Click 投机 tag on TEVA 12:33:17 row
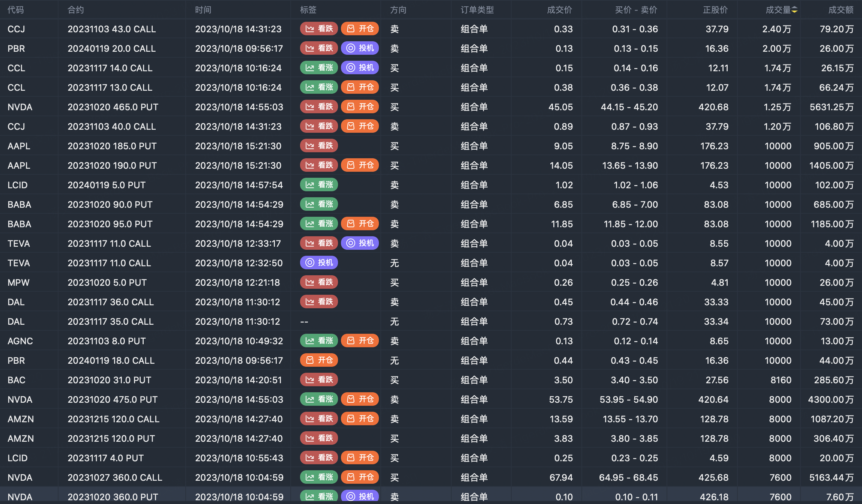Screen dimensions: 862x504 coord(360,243)
